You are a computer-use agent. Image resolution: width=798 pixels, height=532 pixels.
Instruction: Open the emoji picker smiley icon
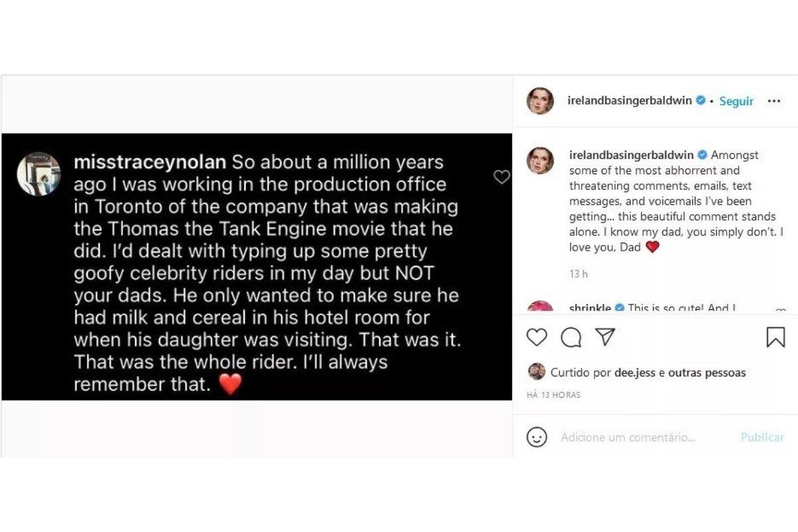tap(537, 437)
